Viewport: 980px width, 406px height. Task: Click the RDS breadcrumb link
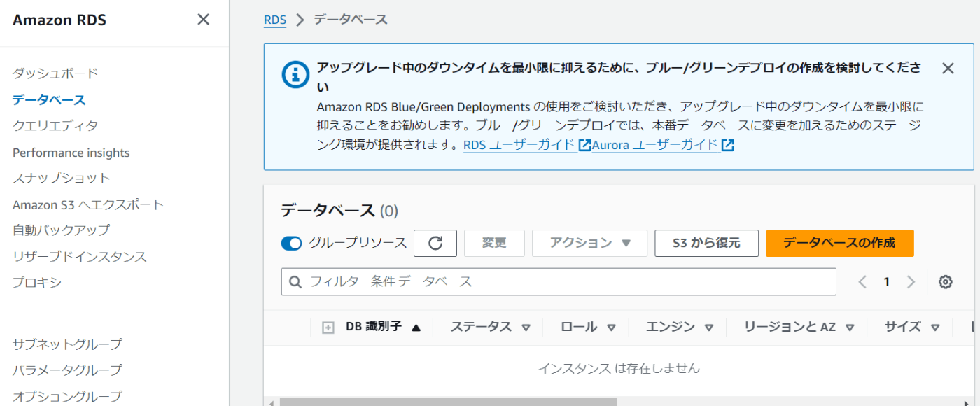[x=275, y=20]
